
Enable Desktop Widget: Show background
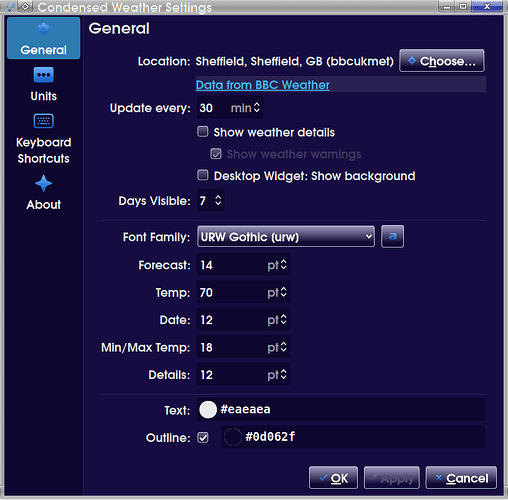click(203, 175)
